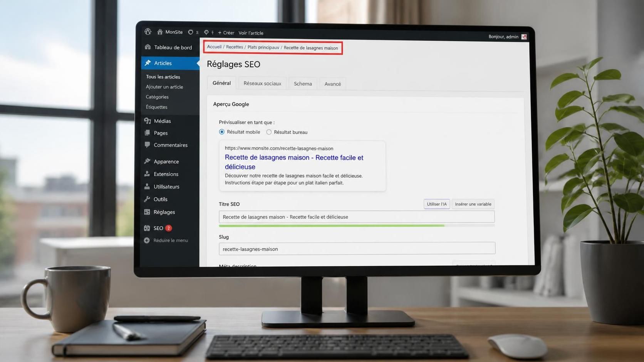Click the updates circular arrow icon
Viewport: 644px width, 362px height.
190,32
